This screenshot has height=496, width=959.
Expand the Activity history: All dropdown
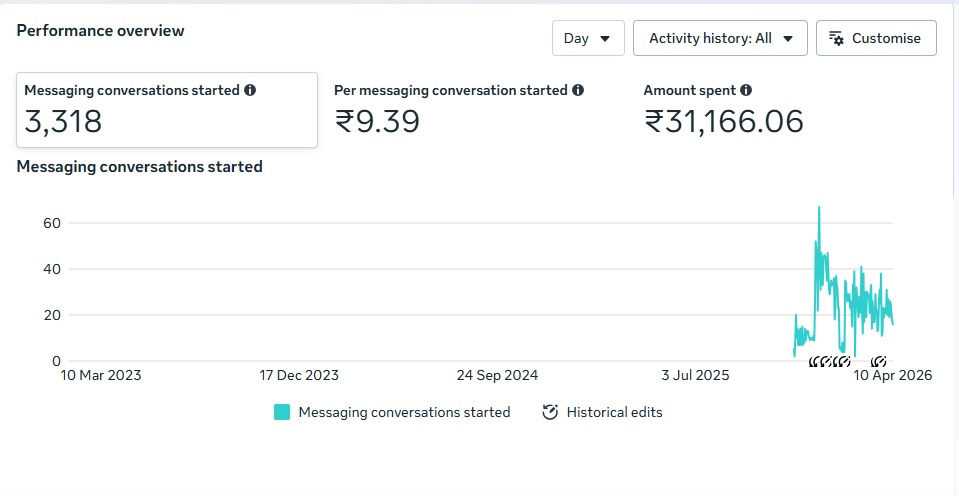[x=719, y=38]
